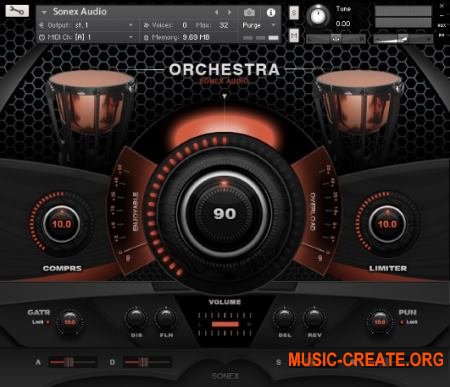Click the horizontal slider under VOLUME
Screen dimensions: 450x387
click(225, 324)
